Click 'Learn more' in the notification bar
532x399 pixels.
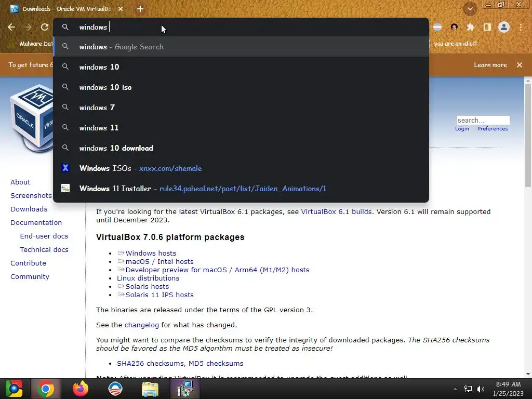point(490,65)
